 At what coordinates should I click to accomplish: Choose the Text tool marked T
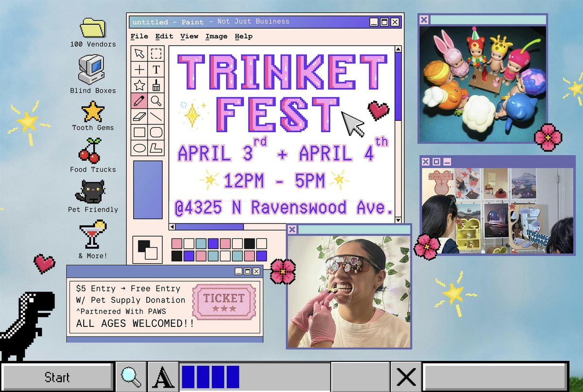[156, 69]
